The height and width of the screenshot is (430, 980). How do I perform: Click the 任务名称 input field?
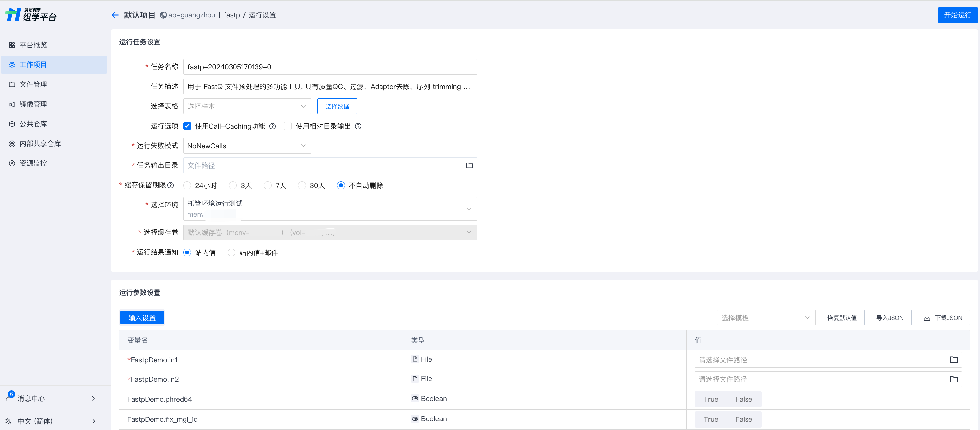330,67
